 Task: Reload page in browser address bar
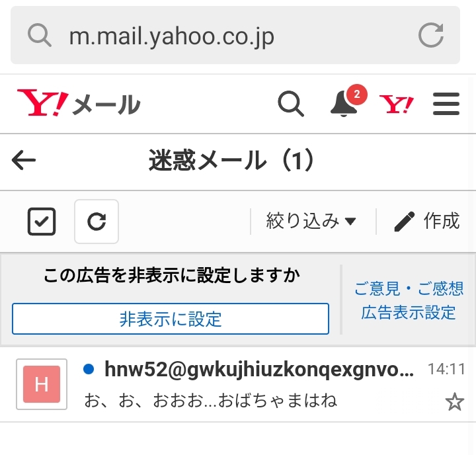(431, 35)
